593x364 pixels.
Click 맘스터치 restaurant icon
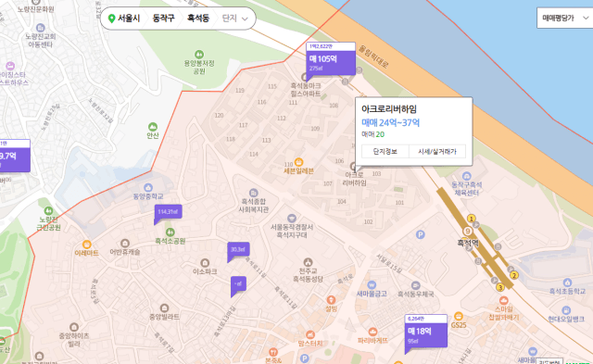[310, 334]
